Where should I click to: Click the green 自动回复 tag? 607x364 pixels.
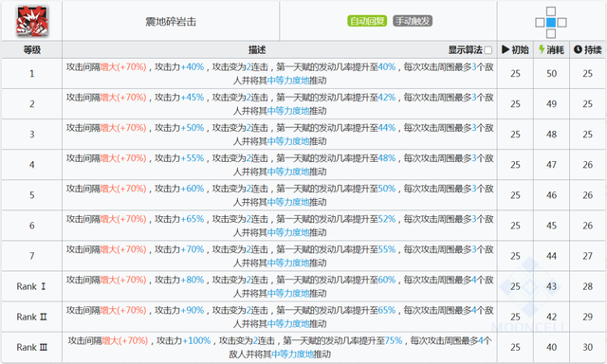367,21
